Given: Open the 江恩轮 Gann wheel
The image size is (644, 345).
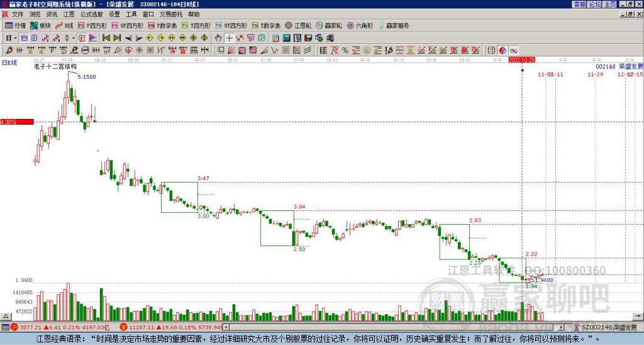Looking at the screenshot, I should click(298, 25).
